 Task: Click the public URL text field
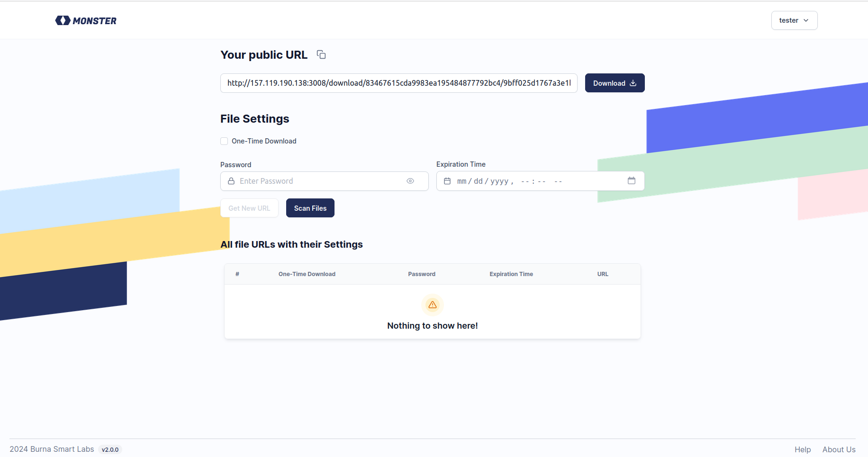tap(399, 83)
